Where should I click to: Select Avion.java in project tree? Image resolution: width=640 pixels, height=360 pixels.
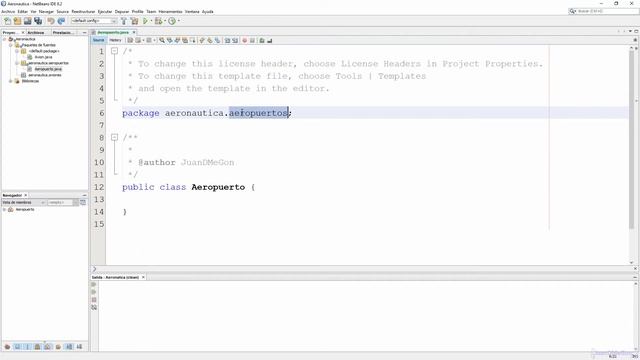43,57
